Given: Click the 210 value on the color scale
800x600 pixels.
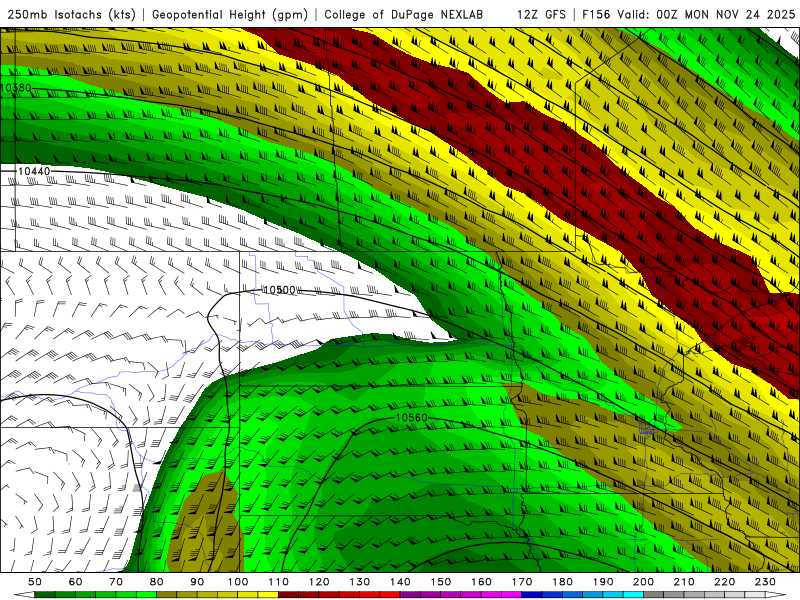Looking at the screenshot, I should pos(684,582).
